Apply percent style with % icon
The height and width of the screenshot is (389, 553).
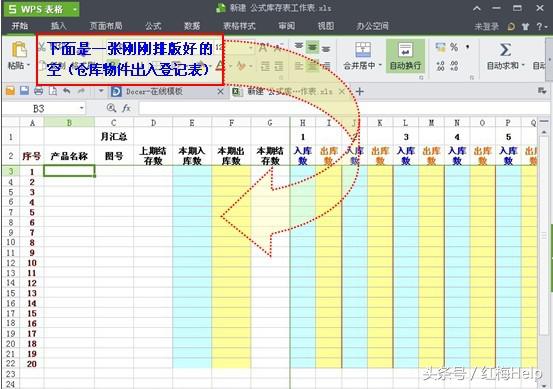pos(454,47)
